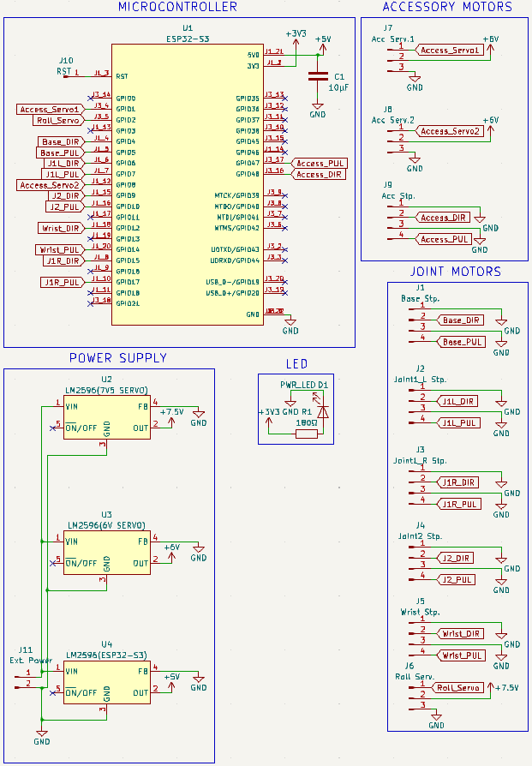Select the GND symbol below capacitor C1
Image resolution: width=532 pixels, height=766 pixels.
[x=318, y=106]
